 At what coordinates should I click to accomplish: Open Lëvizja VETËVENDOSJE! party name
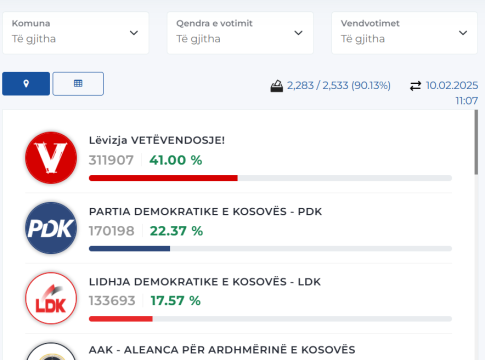point(157,140)
